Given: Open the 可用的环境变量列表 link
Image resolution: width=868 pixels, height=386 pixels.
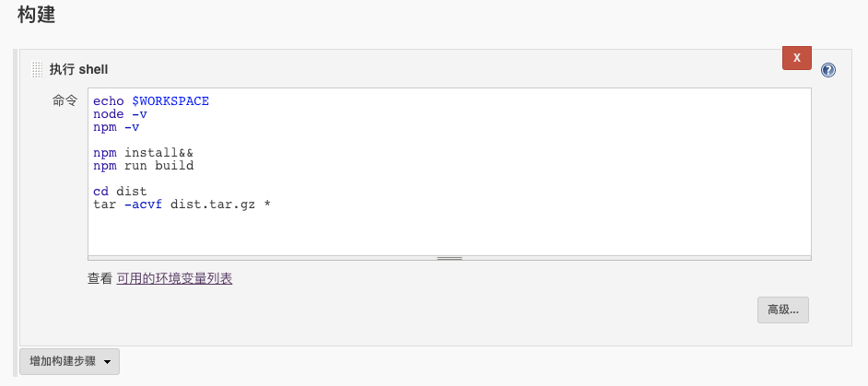Looking at the screenshot, I should pyautogui.click(x=174, y=278).
